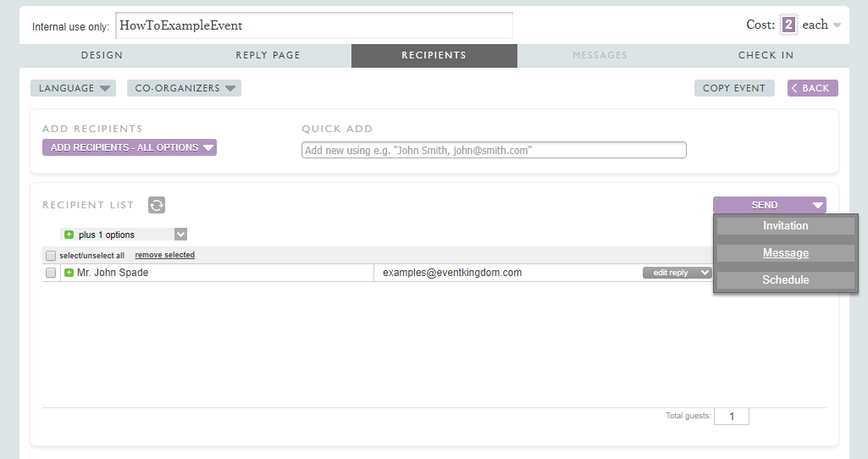Tick the select/unselect all checkbox
The width and height of the screenshot is (868, 459).
point(51,256)
